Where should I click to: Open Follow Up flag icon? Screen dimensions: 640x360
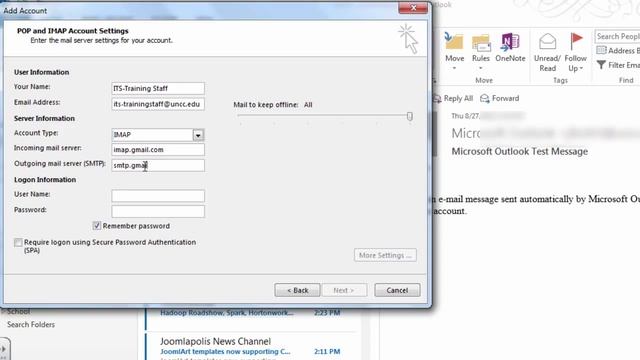576,42
